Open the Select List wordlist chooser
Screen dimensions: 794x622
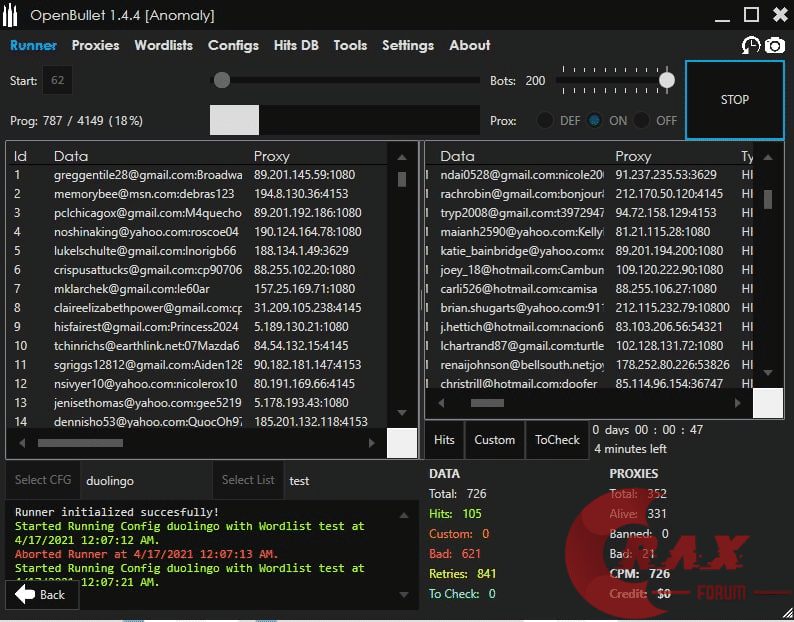pyautogui.click(x=248, y=480)
